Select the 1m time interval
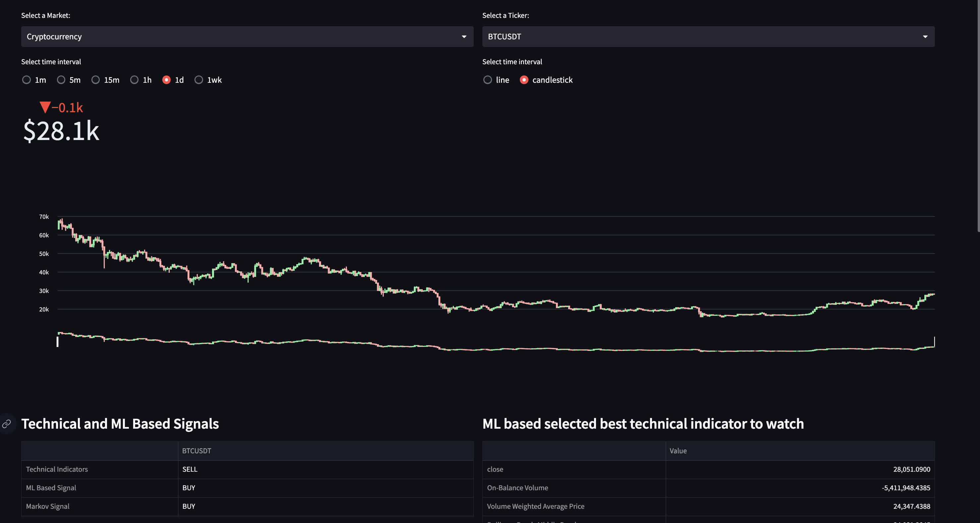980x523 pixels. click(27, 80)
